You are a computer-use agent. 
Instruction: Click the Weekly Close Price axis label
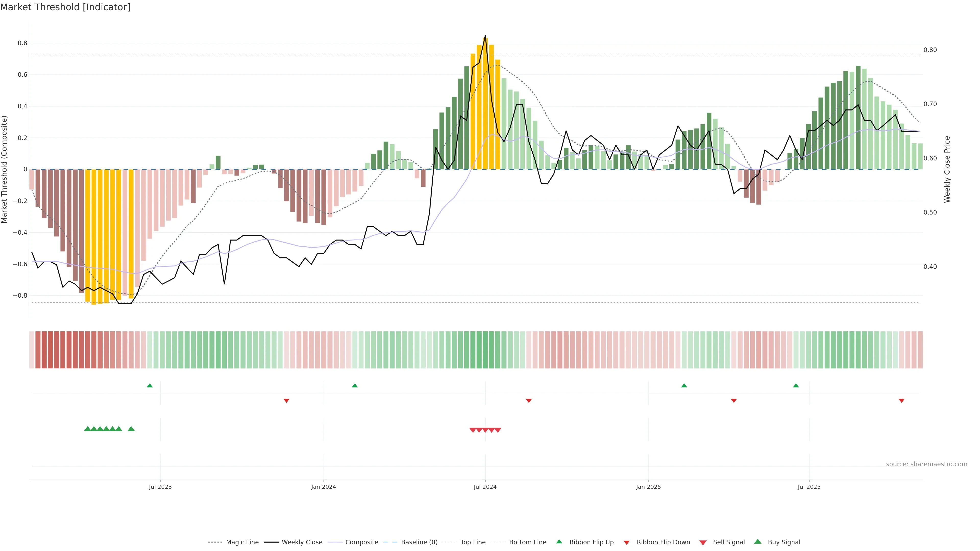[x=947, y=169]
